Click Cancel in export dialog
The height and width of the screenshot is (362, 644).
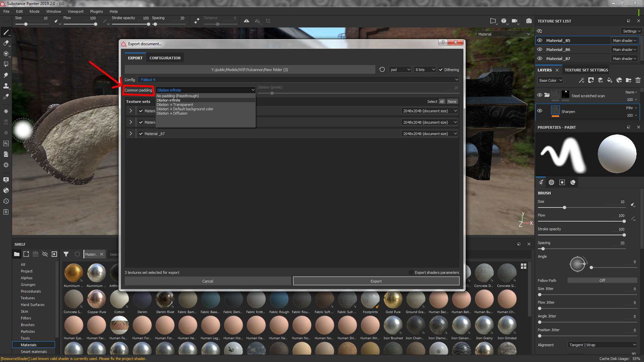[x=208, y=281]
